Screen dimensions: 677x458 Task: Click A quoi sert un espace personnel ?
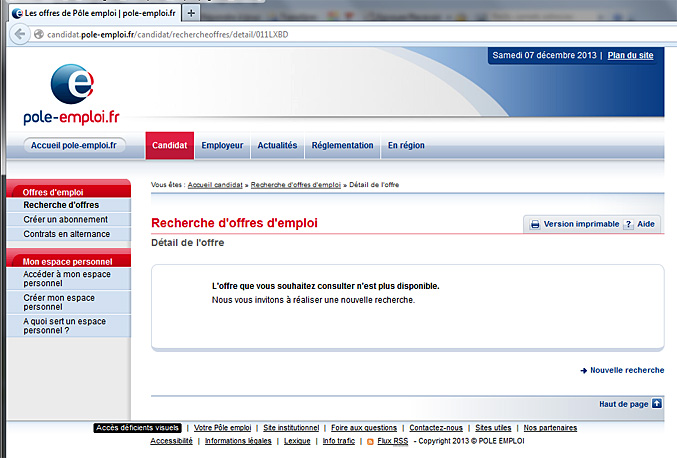click(x=69, y=326)
